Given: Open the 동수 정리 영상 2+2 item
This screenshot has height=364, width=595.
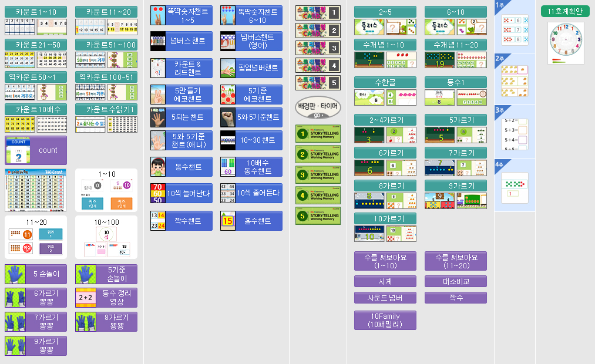Looking at the screenshot, I should 106,298.
